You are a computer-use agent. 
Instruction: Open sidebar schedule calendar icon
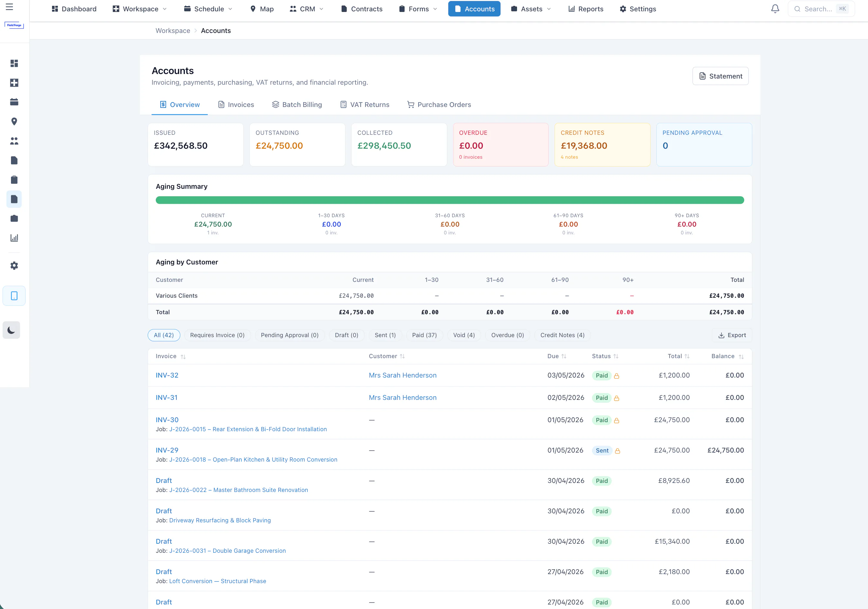14,102
